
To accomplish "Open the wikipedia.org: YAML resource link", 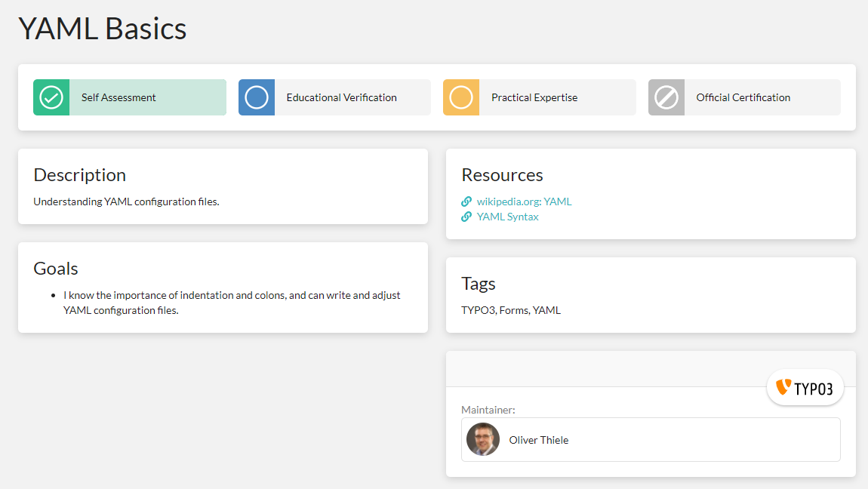I will click(x=524, y=201).
